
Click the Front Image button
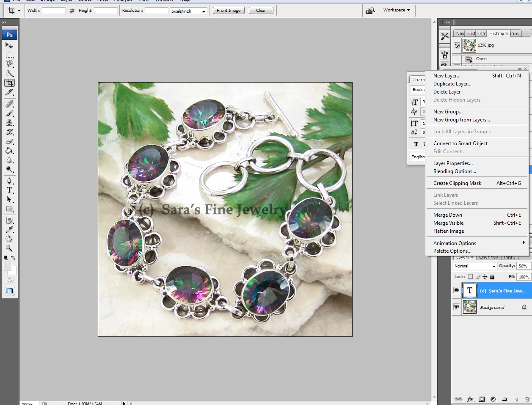tap(229, 11)
